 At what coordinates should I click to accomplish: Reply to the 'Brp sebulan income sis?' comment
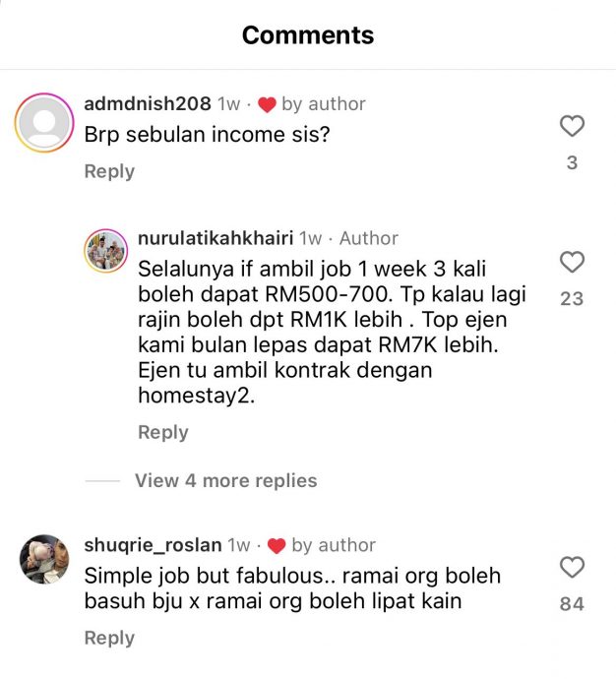[109, 171]
